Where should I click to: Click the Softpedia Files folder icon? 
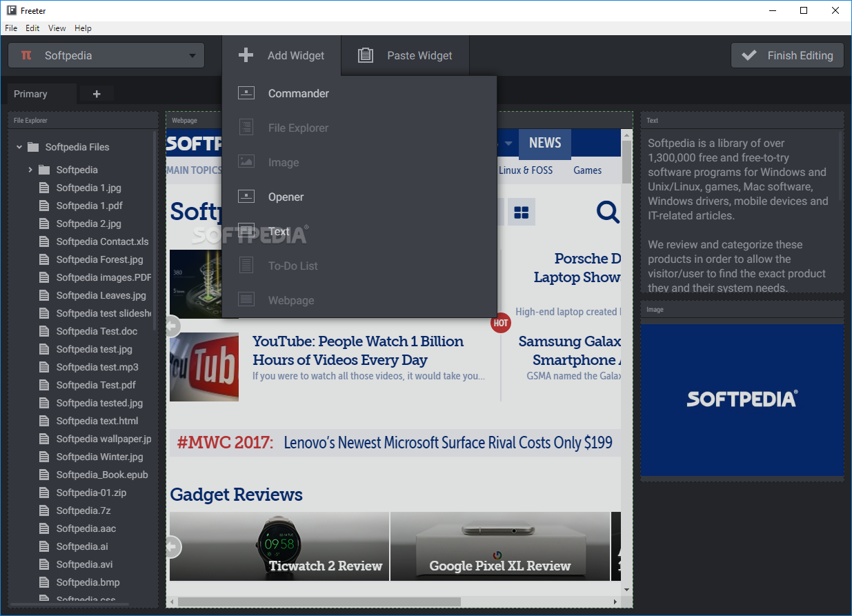[32, 147]
